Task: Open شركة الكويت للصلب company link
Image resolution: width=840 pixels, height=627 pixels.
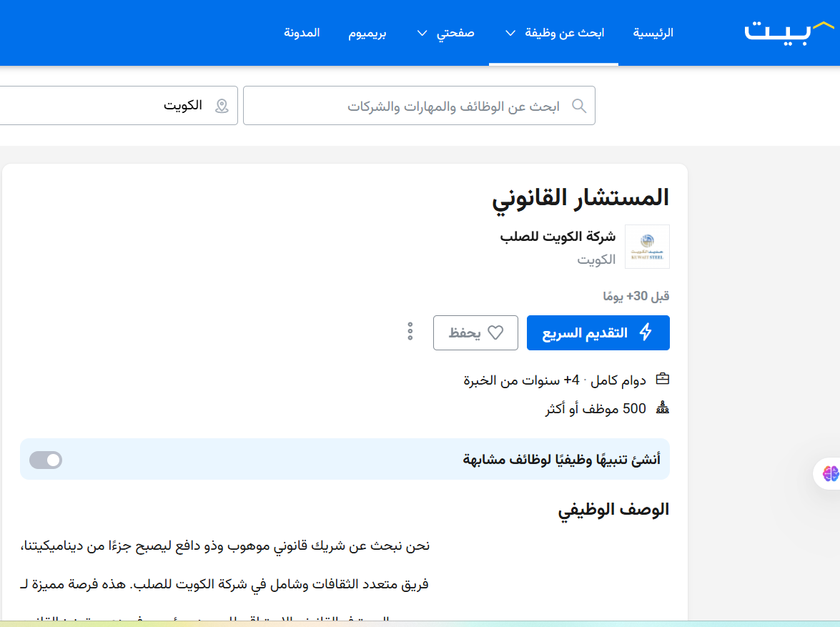Action: [558, 237]
